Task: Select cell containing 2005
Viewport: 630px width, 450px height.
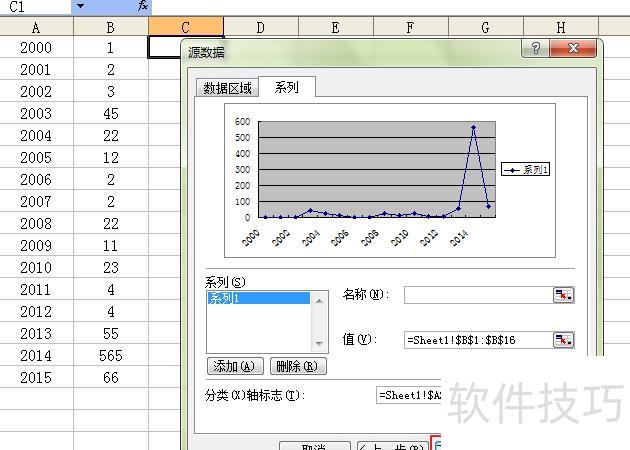Action: pyautogui.click(x=36, y=158)
